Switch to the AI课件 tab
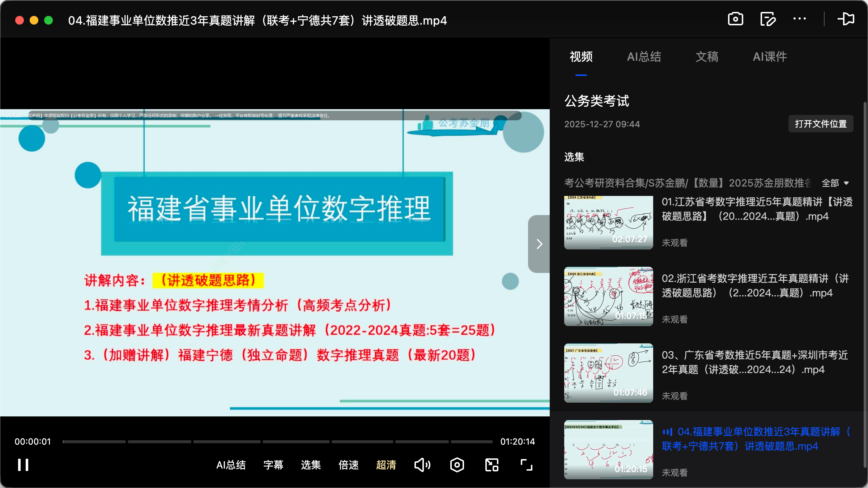868x488 pixels. click(770, 57)
